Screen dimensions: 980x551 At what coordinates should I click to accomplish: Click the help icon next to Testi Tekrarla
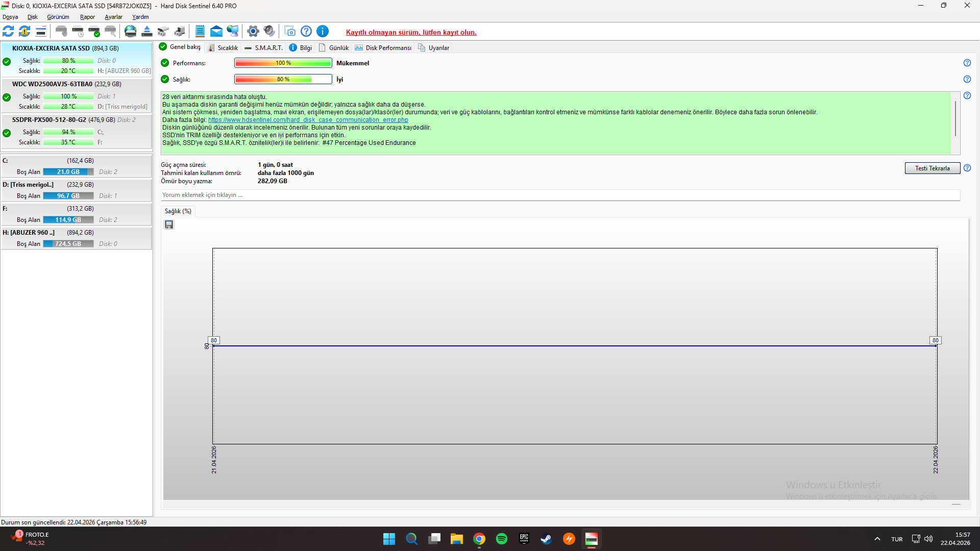click(x=967, y=168)
